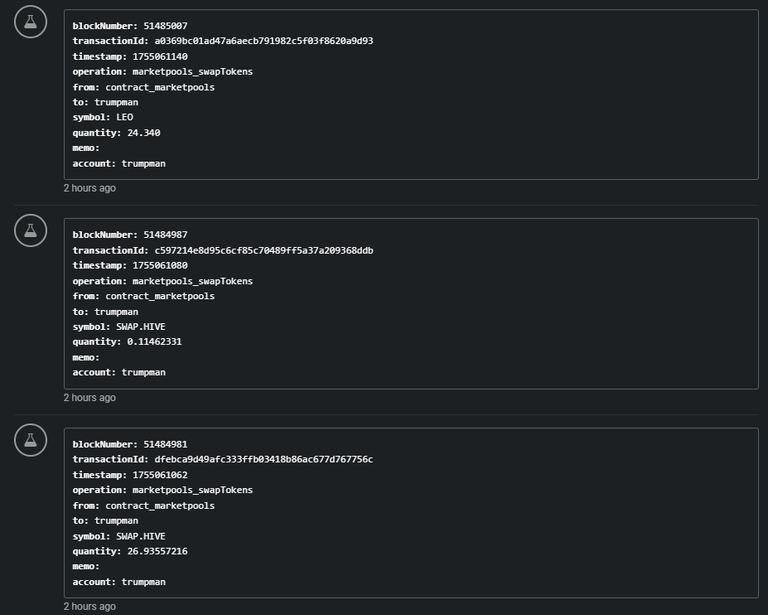Click quantity 24.340 in first entry
The image size is (768, 615).
[144, 133]
